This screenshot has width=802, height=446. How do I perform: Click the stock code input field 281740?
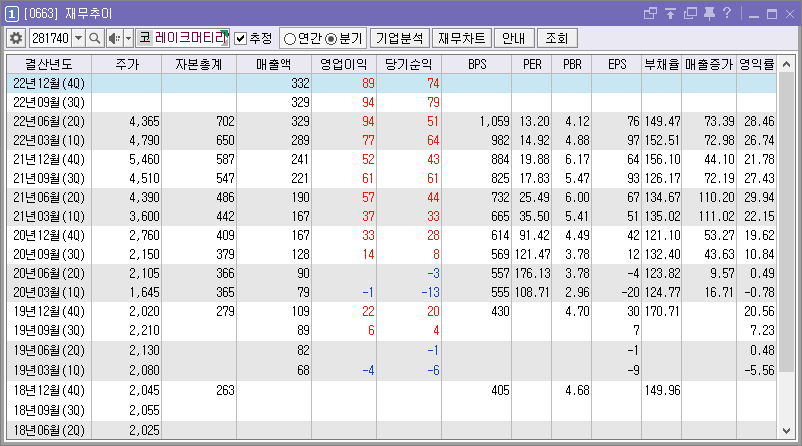[51, 38]
